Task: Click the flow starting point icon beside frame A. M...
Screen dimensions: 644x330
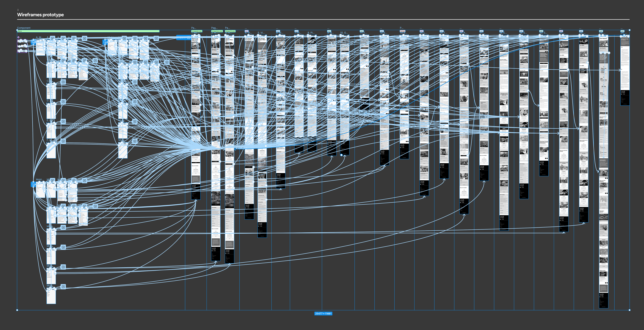Action: point(33,42)
